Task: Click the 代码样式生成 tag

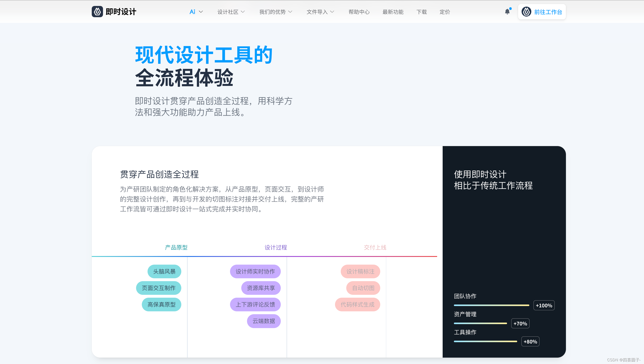Action: 357,305
